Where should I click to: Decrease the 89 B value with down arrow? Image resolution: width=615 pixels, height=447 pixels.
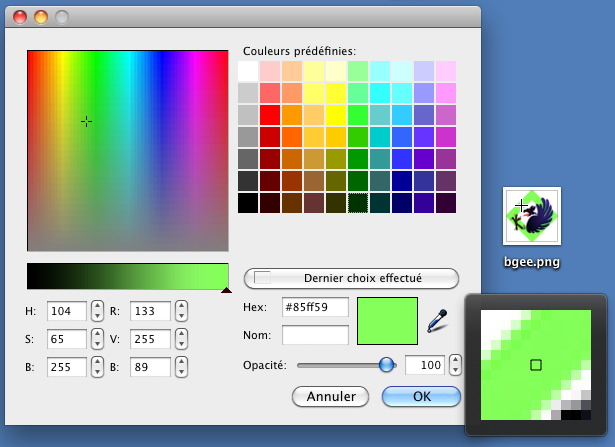coord(181,372)
